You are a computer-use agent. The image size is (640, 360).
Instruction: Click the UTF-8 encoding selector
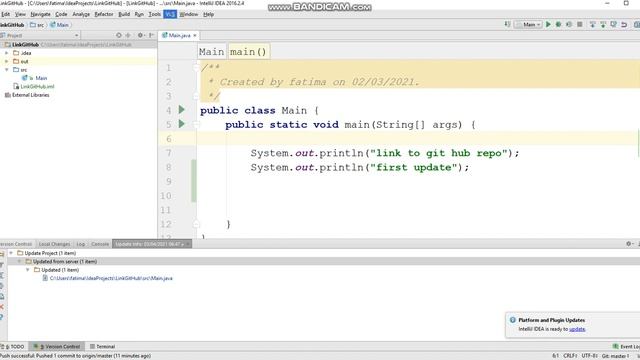click(590, 356)
